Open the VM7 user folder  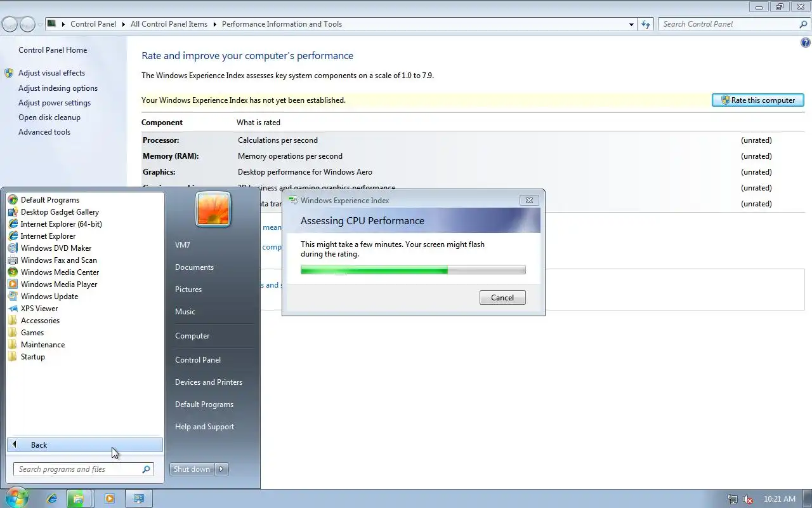click(x=183, y=245)
